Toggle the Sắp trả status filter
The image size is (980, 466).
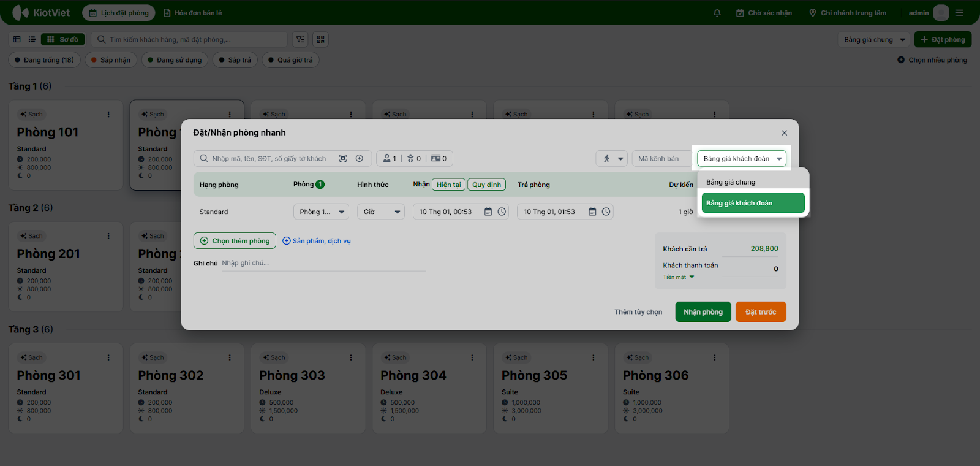tap(235, 60)
